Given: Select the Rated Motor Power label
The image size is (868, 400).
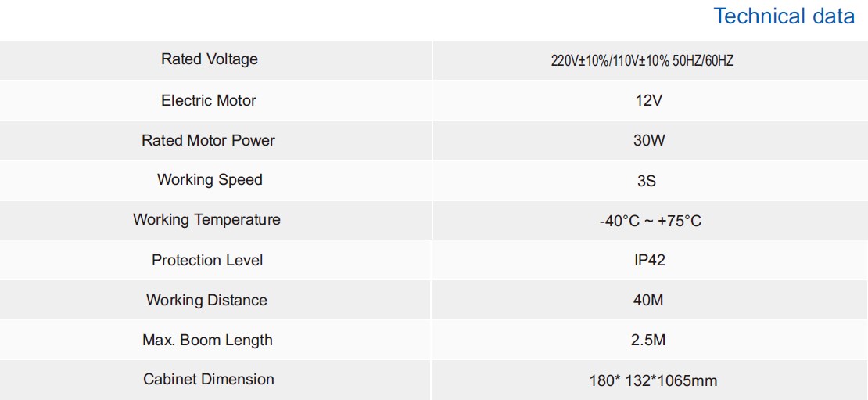Looking at the screenshot, I should click(209, 140).
